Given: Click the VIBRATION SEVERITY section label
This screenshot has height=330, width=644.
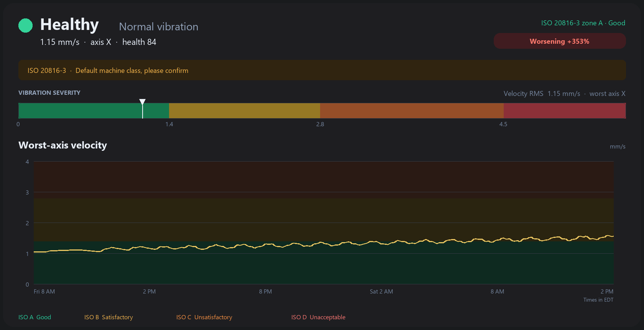Looking at the screenshot, I should pos(49,93).
